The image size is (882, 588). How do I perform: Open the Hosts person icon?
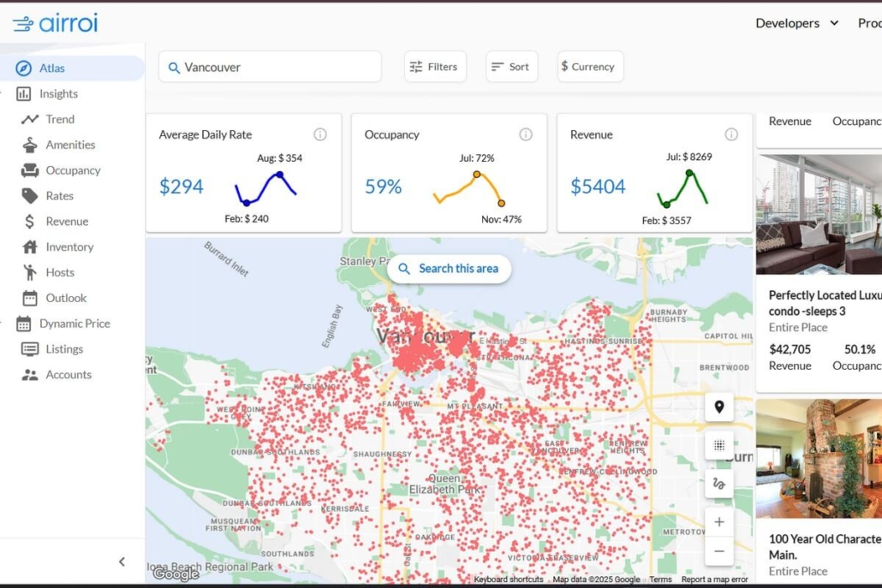pos(30,273)
